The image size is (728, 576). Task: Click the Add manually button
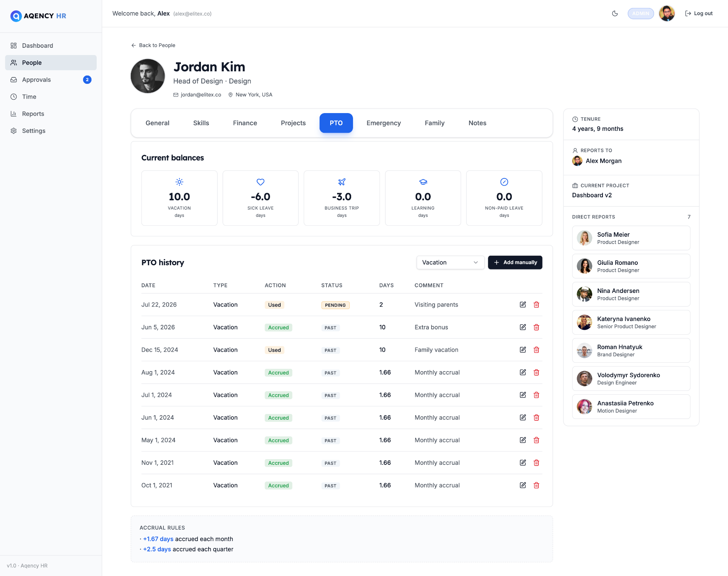click(x=515, y=263)
